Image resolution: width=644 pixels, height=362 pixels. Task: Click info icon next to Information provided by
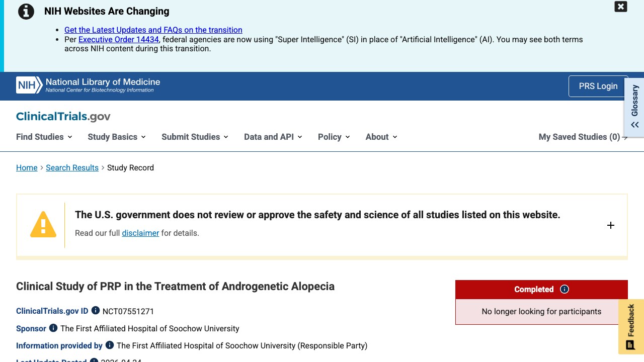pyautogui.click(x=110, y=345)
